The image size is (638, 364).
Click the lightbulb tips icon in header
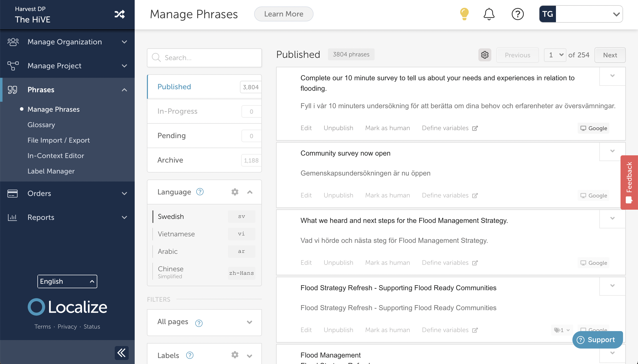tap(464, 14)
